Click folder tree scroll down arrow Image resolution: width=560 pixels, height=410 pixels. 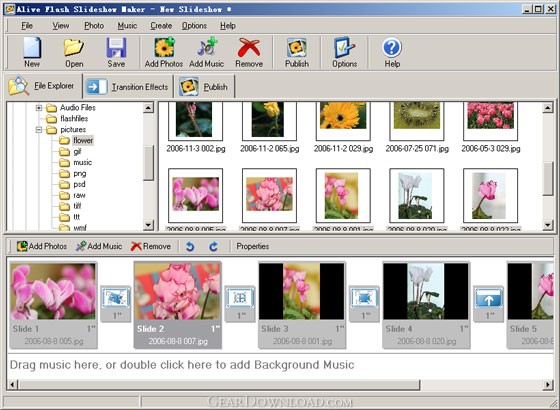pos(148,225)
